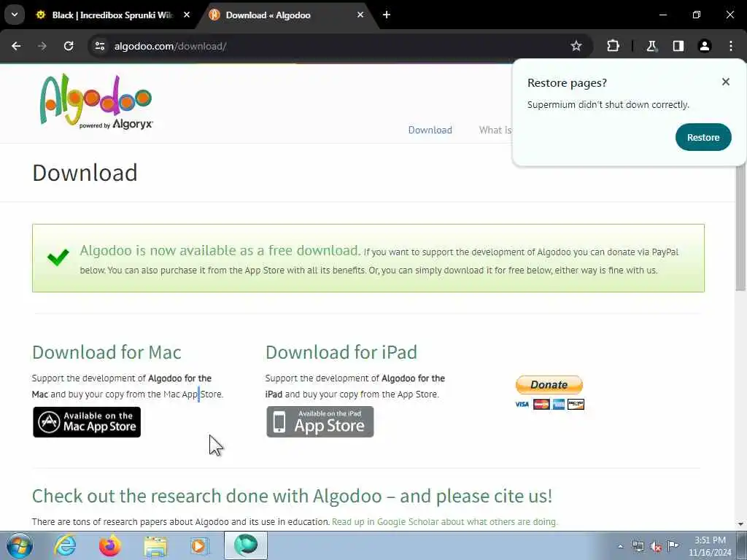Toggle the browser side panel
The image size is (747, 560).
(678, 46)
